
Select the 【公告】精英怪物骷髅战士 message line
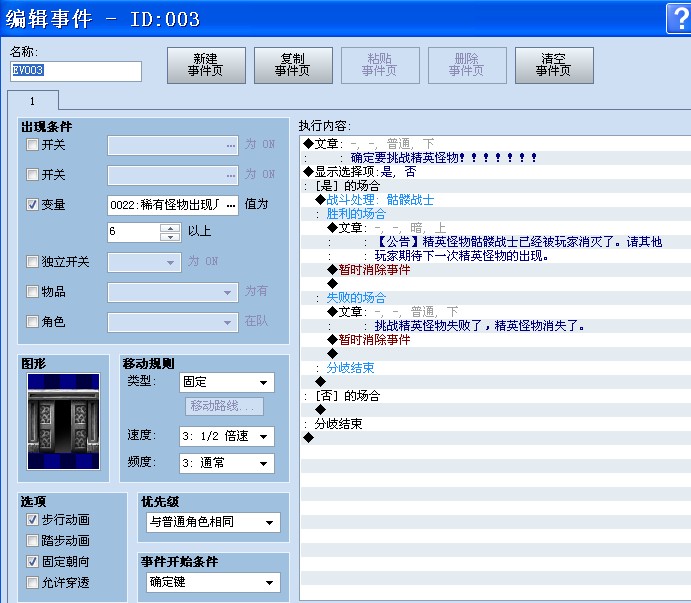(519, 242)
